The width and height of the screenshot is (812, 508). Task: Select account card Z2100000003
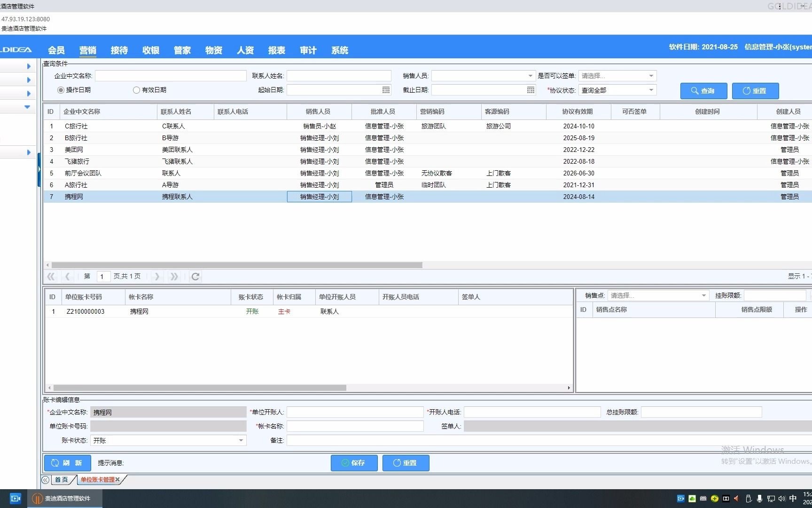pos(309,311)
